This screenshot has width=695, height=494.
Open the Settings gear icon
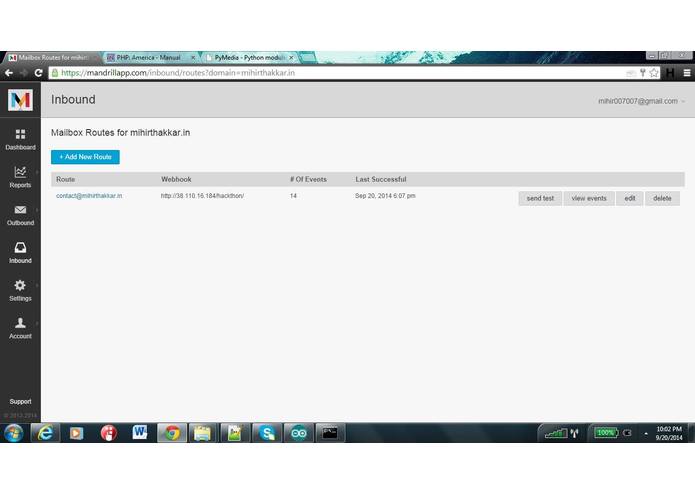coord(20,285)
